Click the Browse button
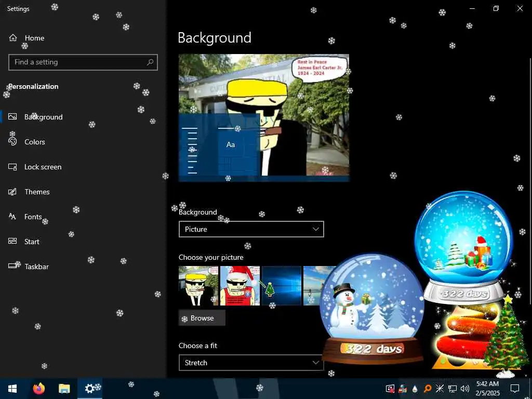 pos(202,318)
